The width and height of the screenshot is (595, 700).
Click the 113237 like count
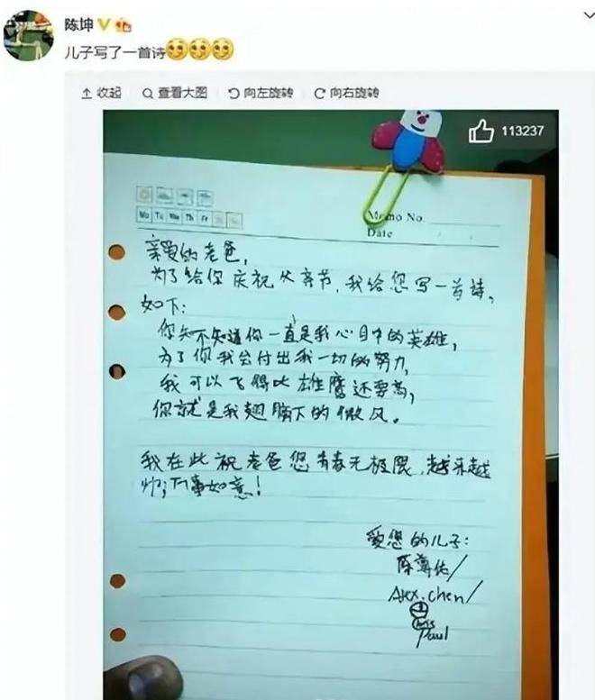(x=522, y=131)
